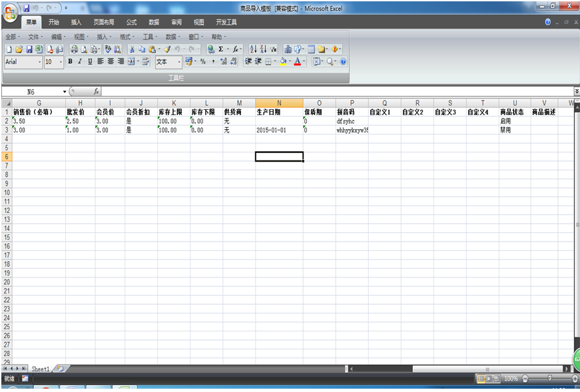This screenshot has width=580, height=392.
Task: Click the round Office button
Action: 11,13
